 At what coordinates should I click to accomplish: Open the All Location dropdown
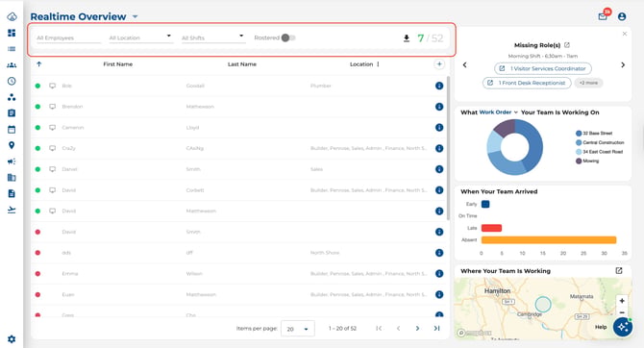140,37
